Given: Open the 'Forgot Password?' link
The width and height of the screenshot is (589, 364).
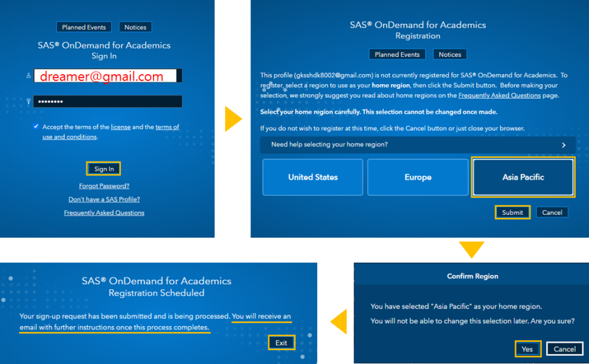Looking at the screenshot, I should [104, 186].
